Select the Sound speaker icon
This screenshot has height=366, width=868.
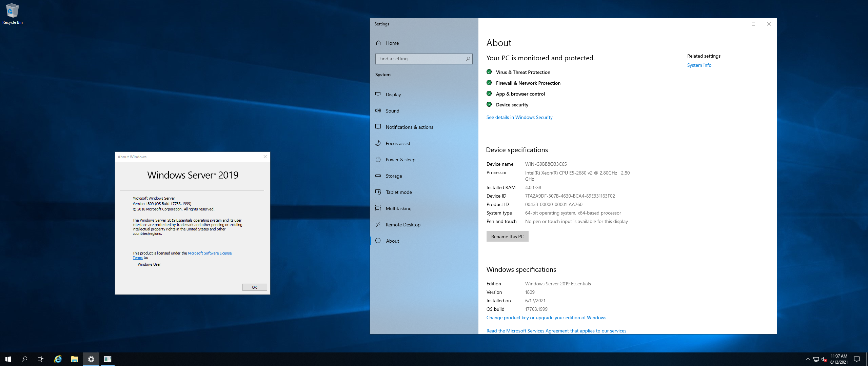tap(378, 110)
